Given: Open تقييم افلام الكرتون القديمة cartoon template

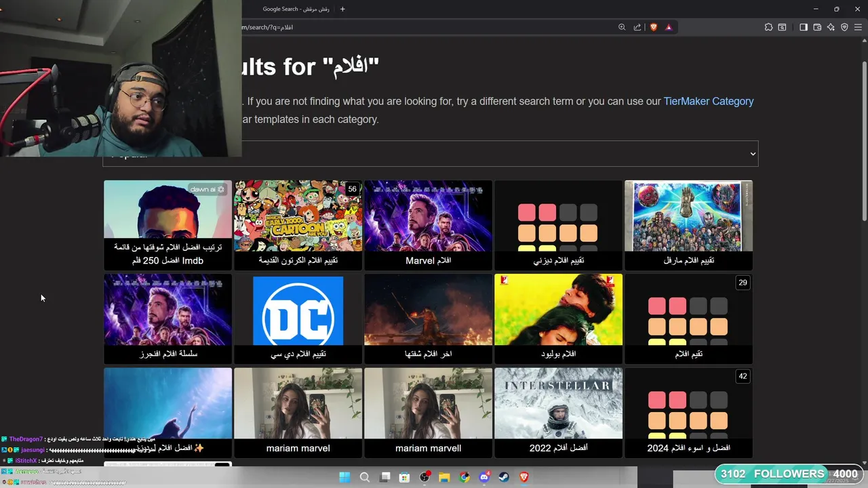Looking at the screenshot, I should tap(298, 225).
